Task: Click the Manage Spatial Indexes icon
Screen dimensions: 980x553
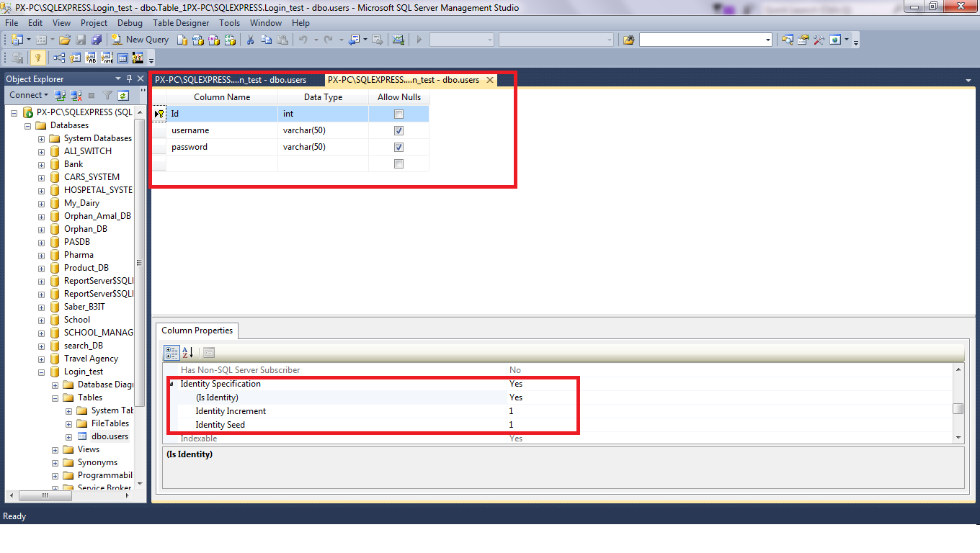Action: point(138,58)
